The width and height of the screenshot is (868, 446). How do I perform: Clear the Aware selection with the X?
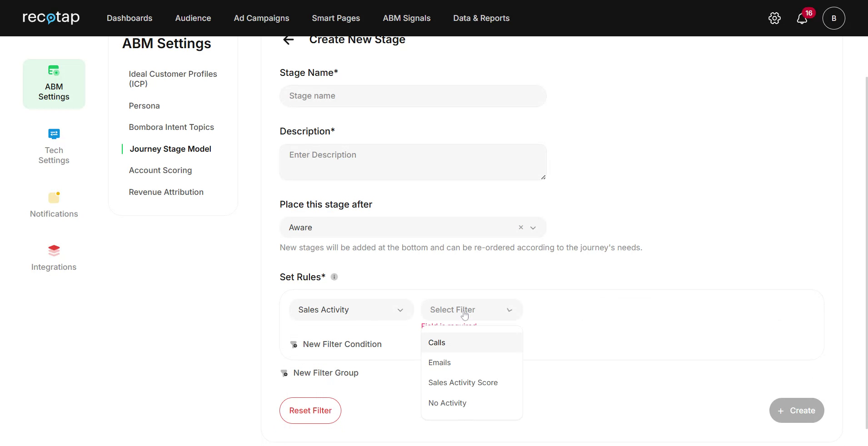click(520, 228)
